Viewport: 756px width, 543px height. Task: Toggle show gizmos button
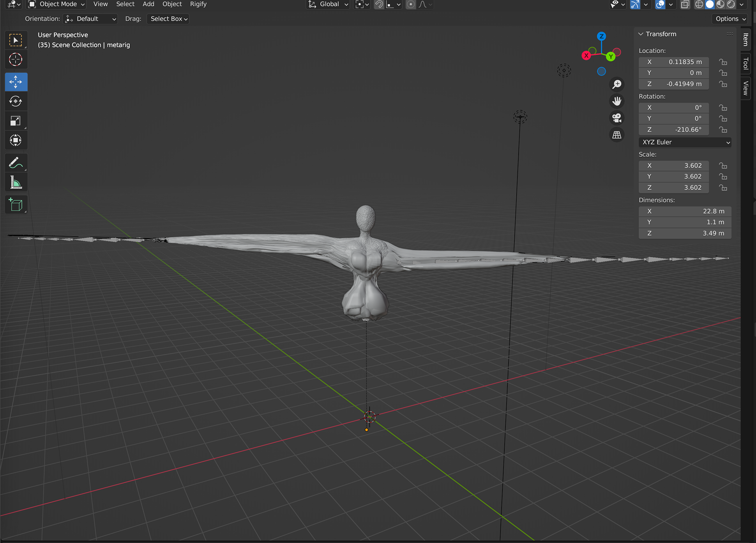(x=635, y=4)
